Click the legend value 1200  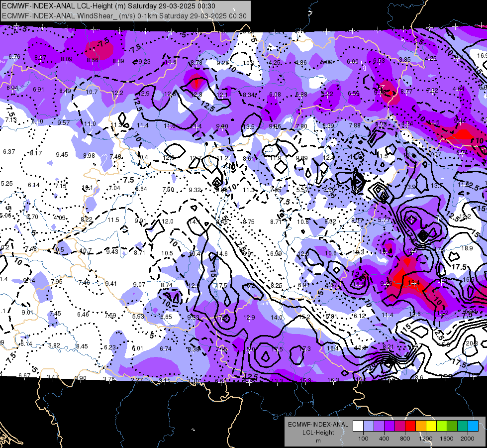[x=426, y=439]
